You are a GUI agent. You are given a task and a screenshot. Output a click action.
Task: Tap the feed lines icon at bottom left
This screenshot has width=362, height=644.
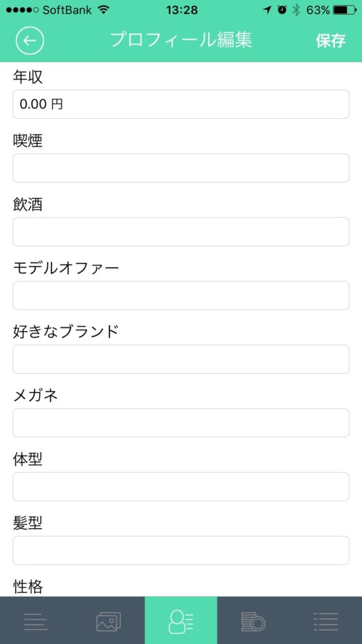(36, 621)
